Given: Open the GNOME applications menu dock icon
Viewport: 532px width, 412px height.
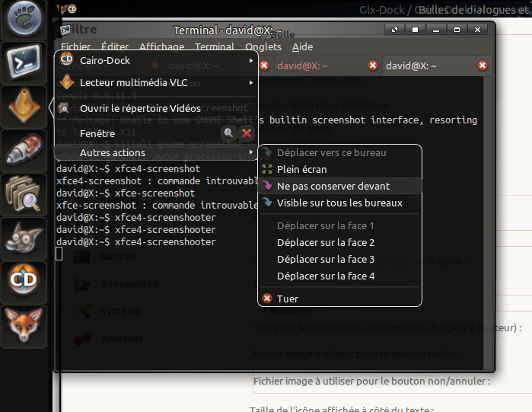Looking at the screenshot, I should pyautogui.click(x=24, y=18).
